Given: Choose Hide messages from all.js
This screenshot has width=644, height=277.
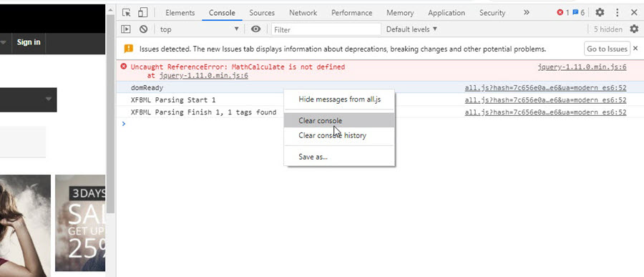Looking at the screenshot, I should tap(339, 99).
